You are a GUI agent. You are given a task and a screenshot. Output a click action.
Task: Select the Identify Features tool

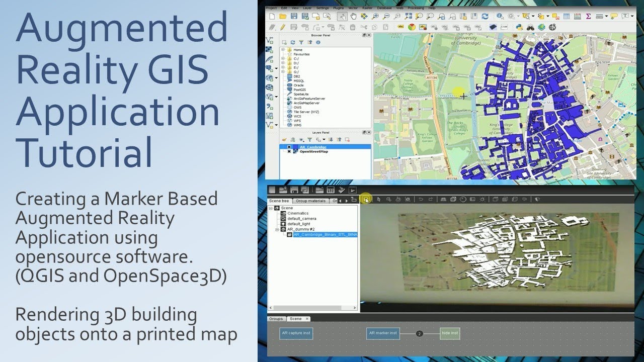500,16
